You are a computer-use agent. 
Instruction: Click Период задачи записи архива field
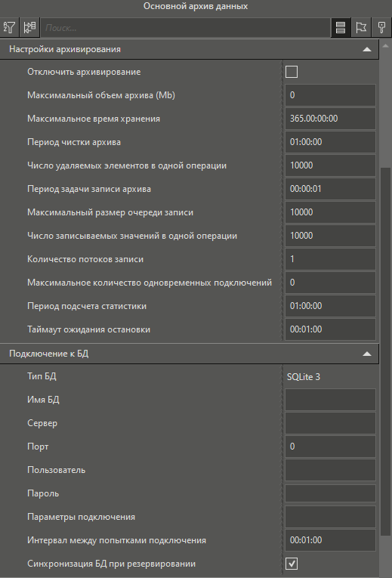(x=330, y=189)
